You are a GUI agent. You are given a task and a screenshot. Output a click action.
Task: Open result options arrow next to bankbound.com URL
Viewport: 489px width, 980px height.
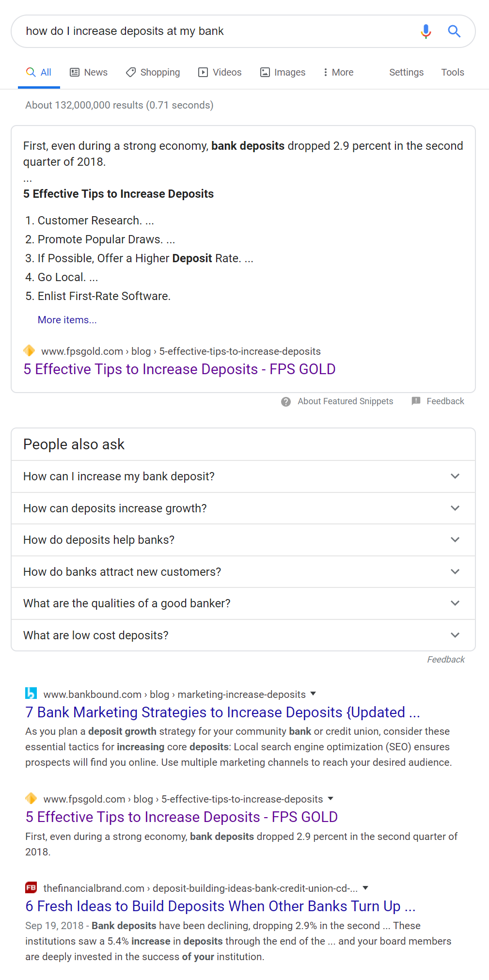click(313, 694)
